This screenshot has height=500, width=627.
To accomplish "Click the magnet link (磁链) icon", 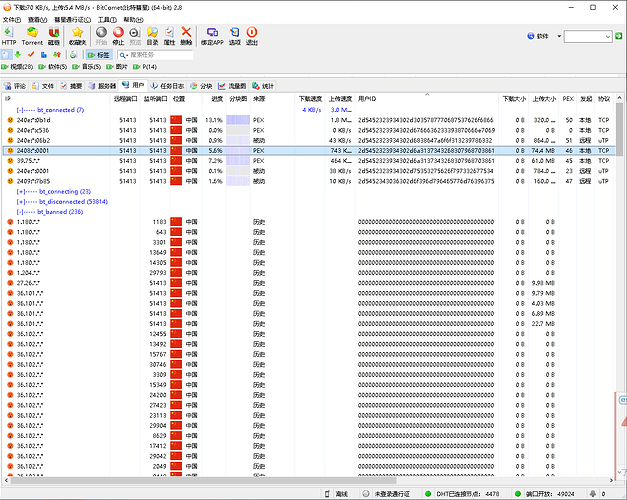I will [54, 32].
